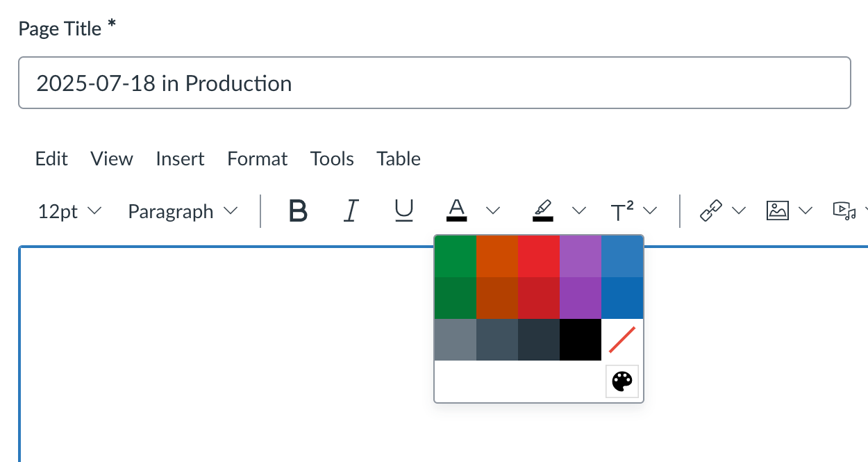
Task: Open the Insert menu
Action: [x=180, y=158]
